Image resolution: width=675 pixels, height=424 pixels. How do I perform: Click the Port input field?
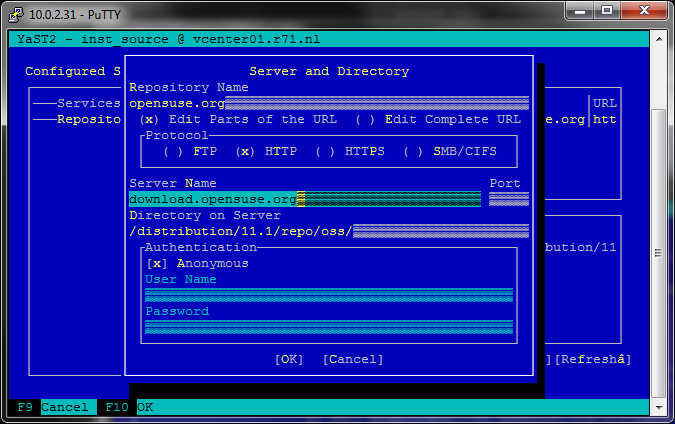tap(509, 199)
